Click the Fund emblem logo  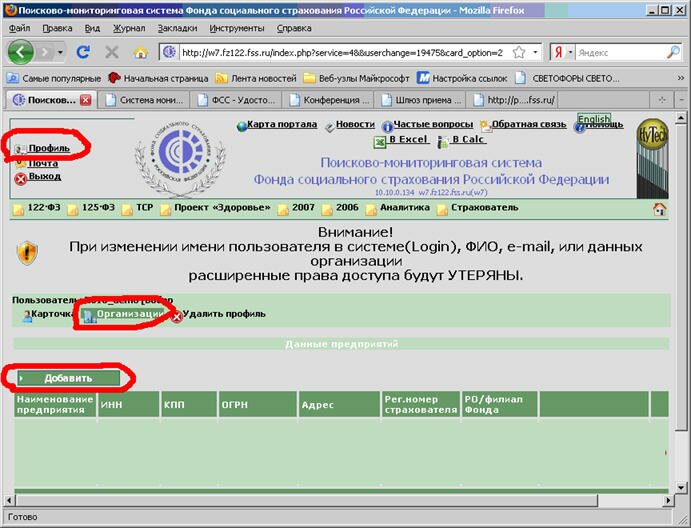[x=180, y=159]
